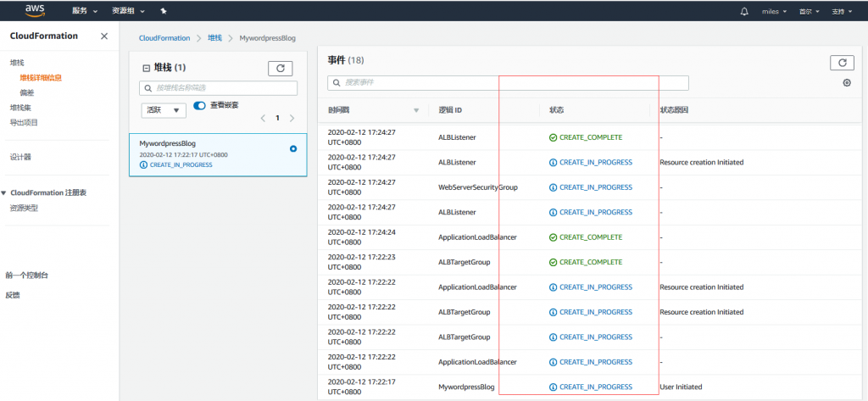The image size is (868, 401).
Task: Click stack card CREATE_IN_PROGRESS status
Action: pyautogui.click(x=176, y=165)
